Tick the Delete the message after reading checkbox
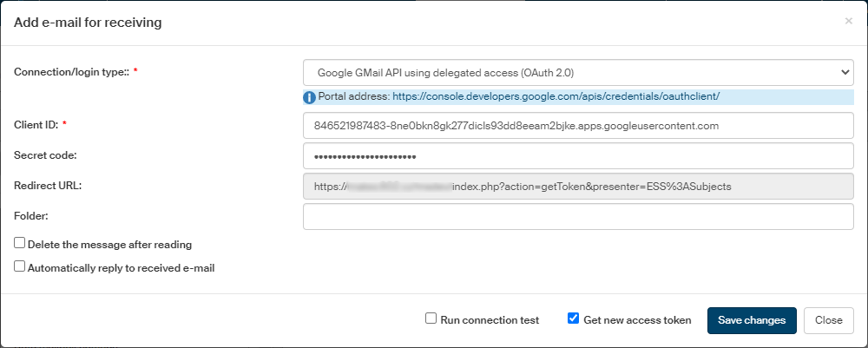Viewport: 868px width, 348px height. coord(20,244)
